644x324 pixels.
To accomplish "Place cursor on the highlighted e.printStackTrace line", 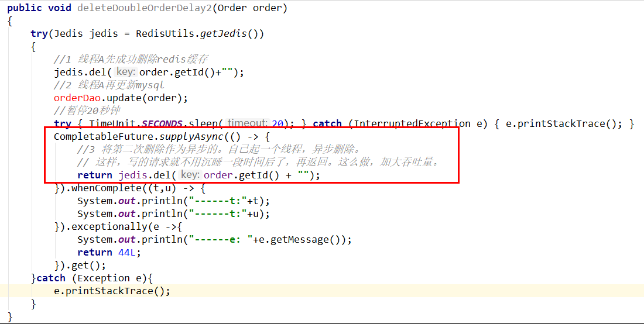I will (111, 291).
